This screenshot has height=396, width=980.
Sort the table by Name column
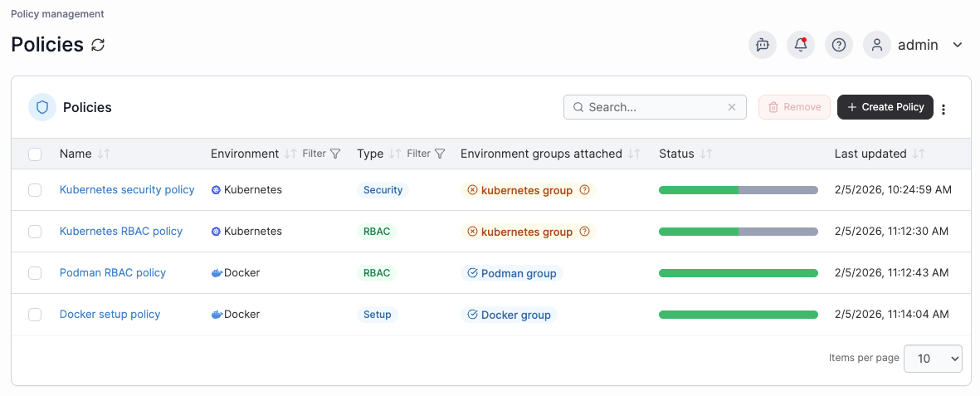click(104, 154)
